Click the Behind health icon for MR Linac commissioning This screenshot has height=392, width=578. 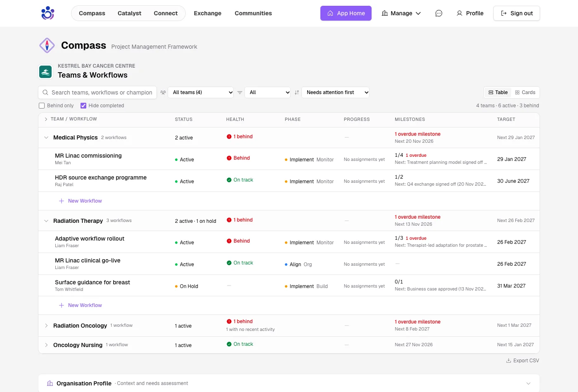(x=229, y=158)
